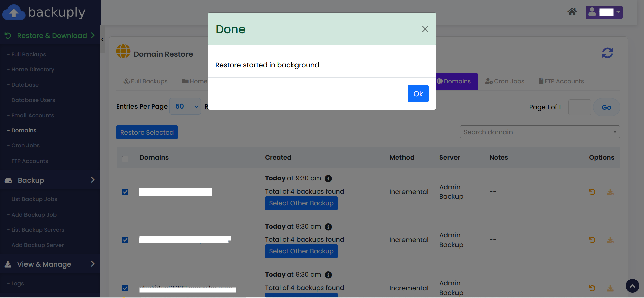
Task: Click download icon in first domain row
Action: [x=610, y=192]
